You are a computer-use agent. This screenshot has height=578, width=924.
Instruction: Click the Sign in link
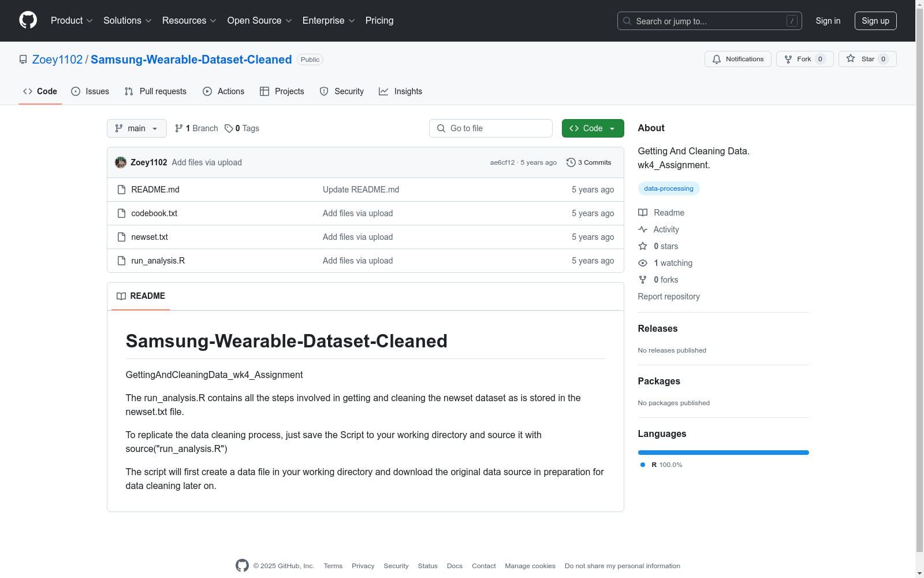pos(828,21)
